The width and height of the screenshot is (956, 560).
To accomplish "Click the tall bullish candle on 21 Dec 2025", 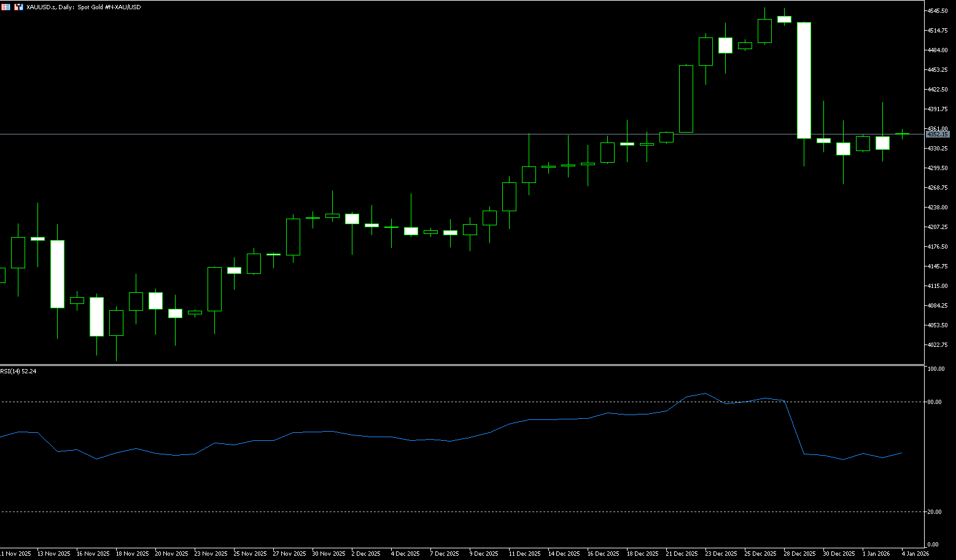I will pos(686,98).
